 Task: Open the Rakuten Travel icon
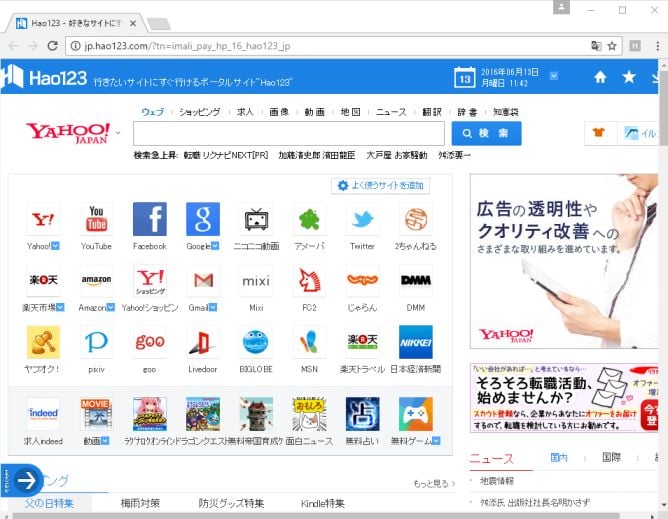363,342
